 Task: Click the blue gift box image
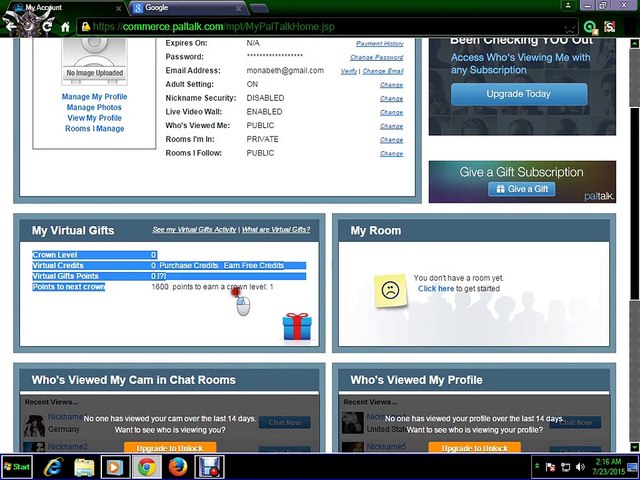tap(297, 327)
